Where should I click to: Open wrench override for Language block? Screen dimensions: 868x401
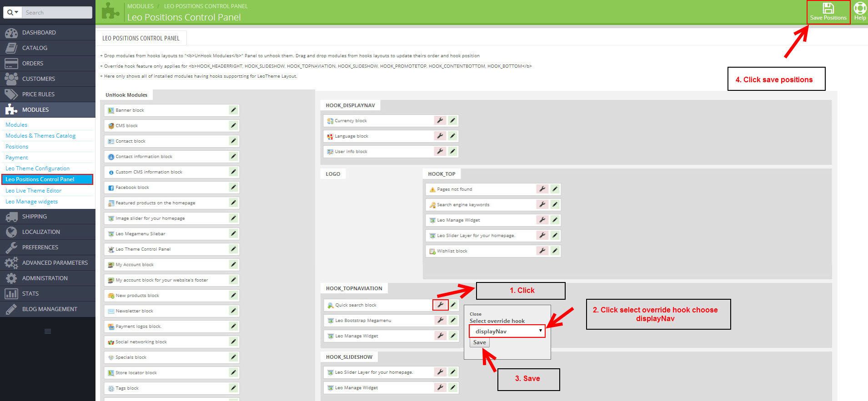(x=440, y=136)
